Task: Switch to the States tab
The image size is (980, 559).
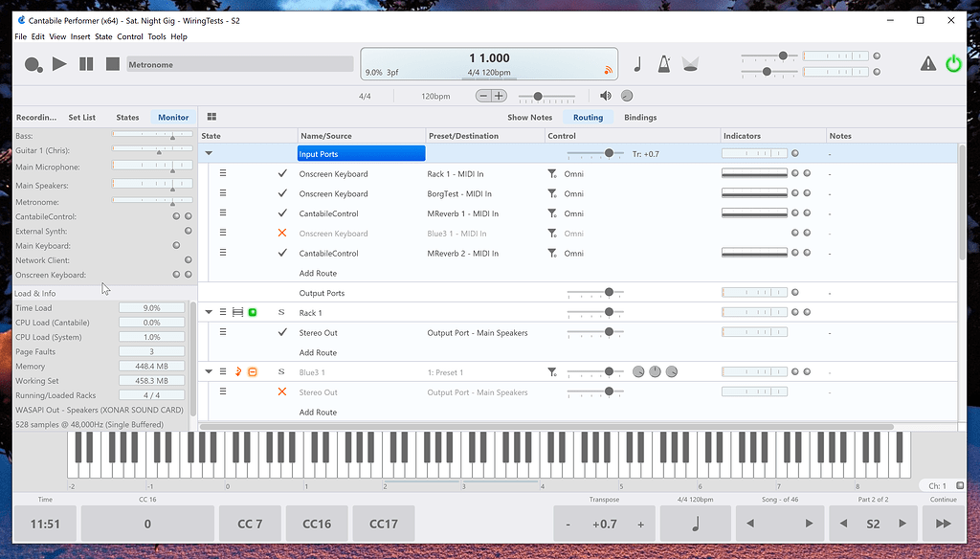Action: coord(127,117)
